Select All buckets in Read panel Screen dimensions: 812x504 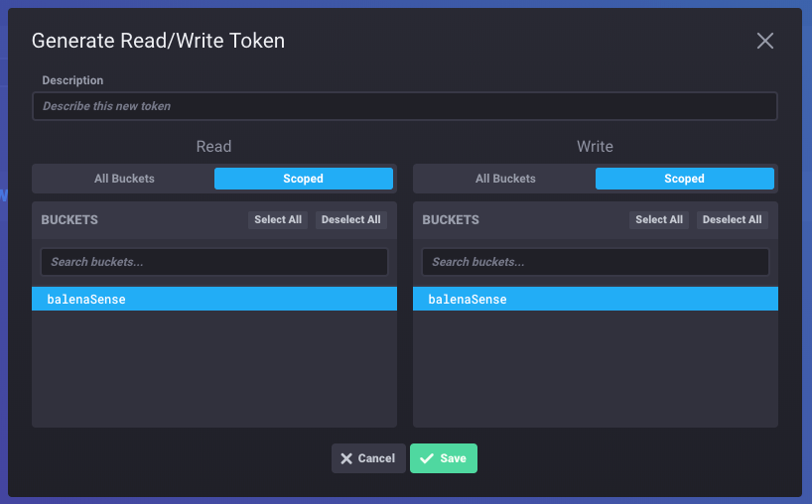click(278, 219)
